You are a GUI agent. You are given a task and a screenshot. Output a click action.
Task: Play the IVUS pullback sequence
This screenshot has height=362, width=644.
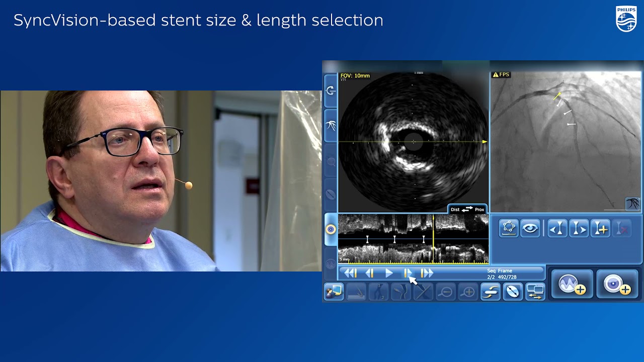click(x=388, y=273)
